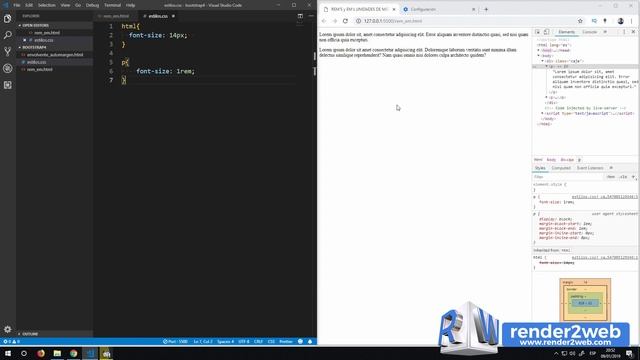The height and width of the screenshot is (360, 640).
Task: Open Windows Action Center notifications
Action: coord(629,353)
